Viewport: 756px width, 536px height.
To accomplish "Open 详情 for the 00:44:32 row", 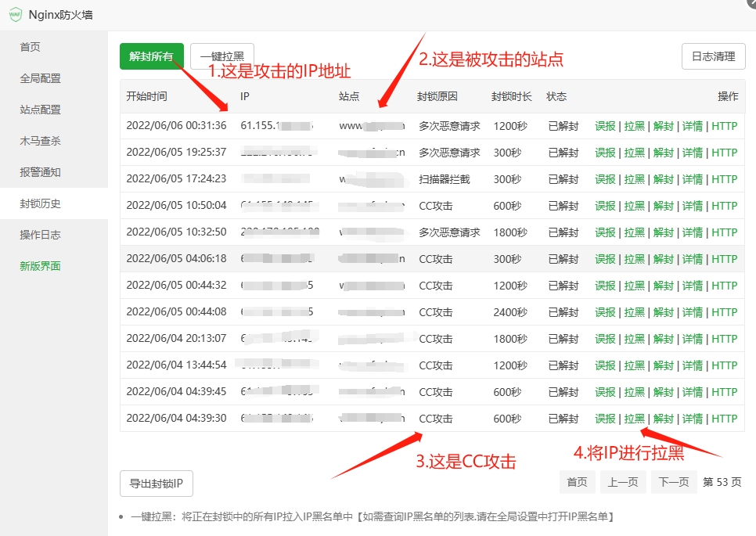I will point(693,286).
